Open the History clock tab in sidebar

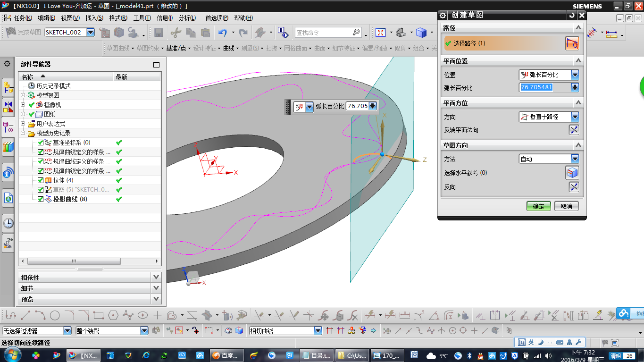click(x=8, y=223)
